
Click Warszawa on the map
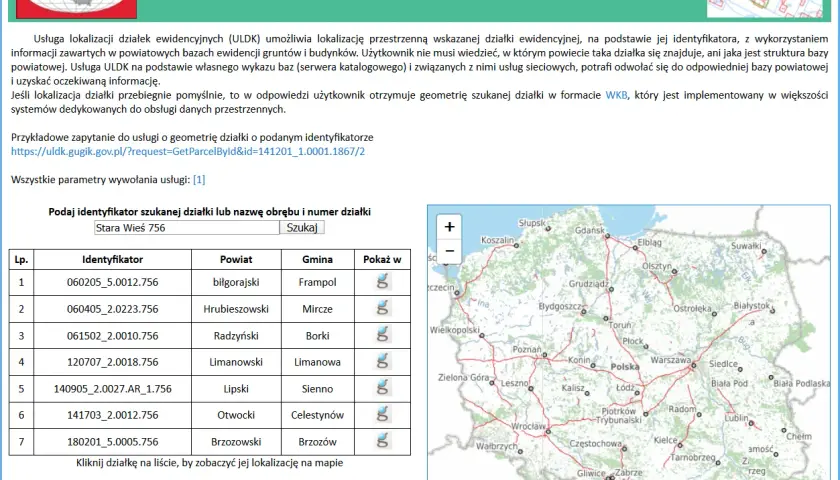pyautogui.click(x=671, y=361)
